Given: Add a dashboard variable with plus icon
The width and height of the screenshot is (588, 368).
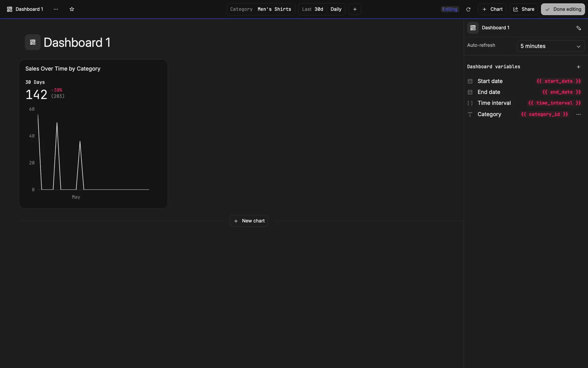Looking at the screenshot, I should tap(578, 67).
